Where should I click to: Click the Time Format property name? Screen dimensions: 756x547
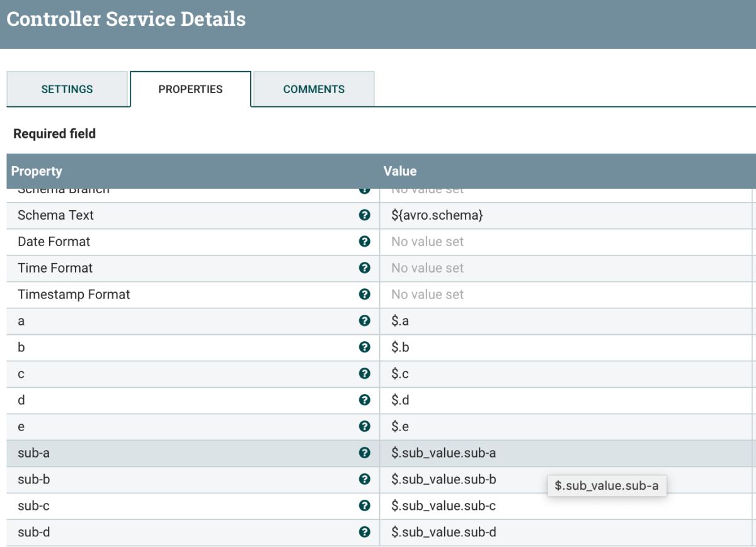coord(55,268)
